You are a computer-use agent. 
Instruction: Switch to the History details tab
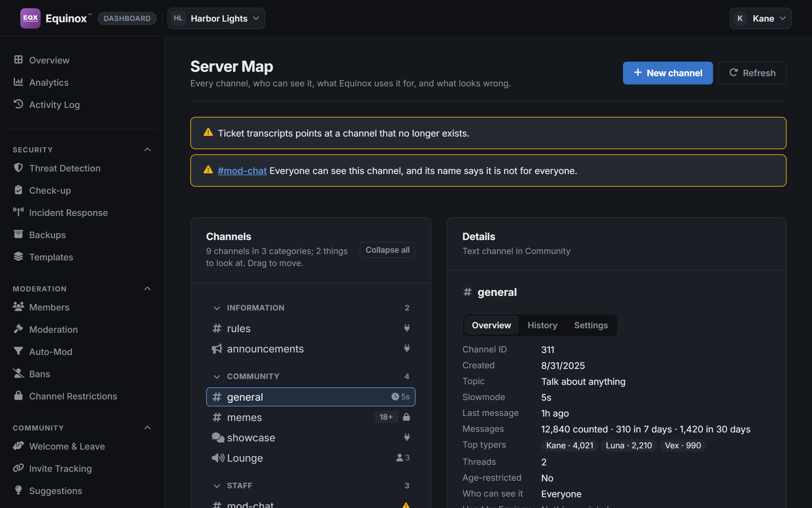tap(542, 325)
